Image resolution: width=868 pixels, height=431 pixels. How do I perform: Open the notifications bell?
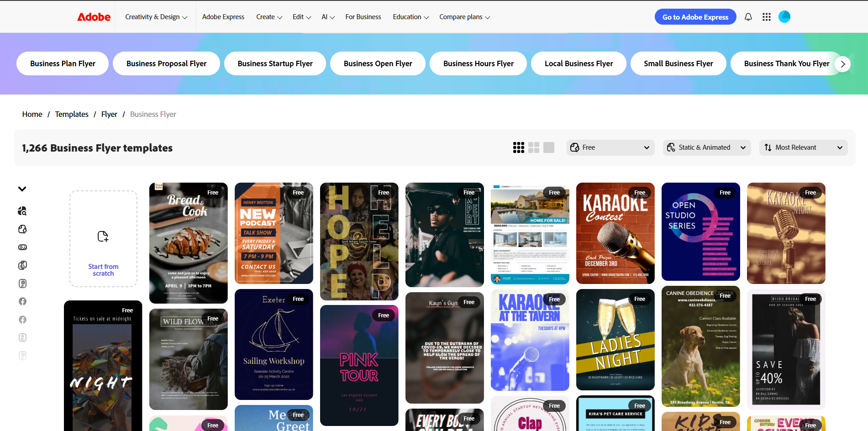(x=748, y=17)
